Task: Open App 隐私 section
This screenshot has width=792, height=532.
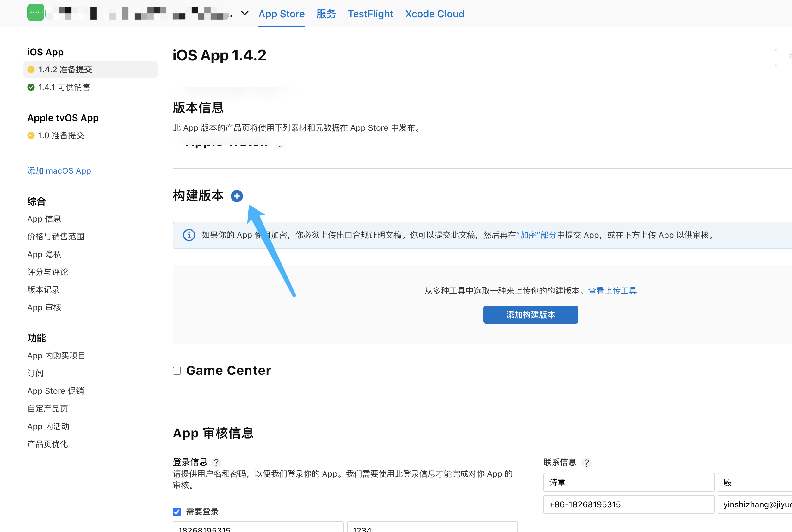Action: tap(44, 254)
